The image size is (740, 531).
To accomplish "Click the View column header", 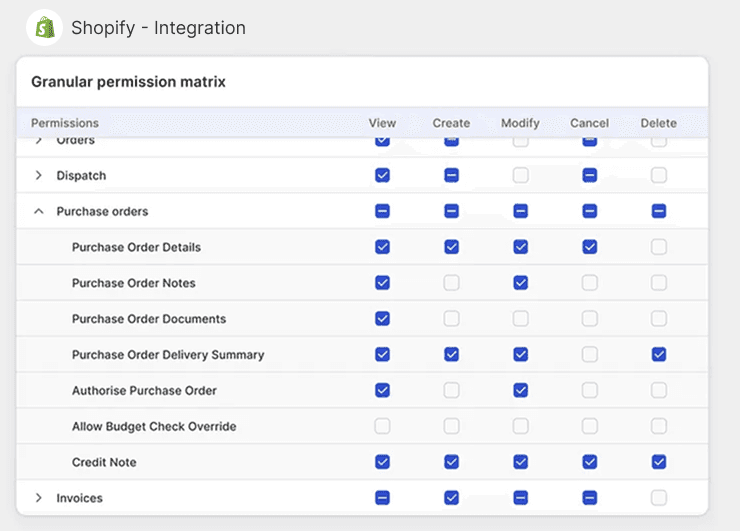I will [x=382, y=123].
